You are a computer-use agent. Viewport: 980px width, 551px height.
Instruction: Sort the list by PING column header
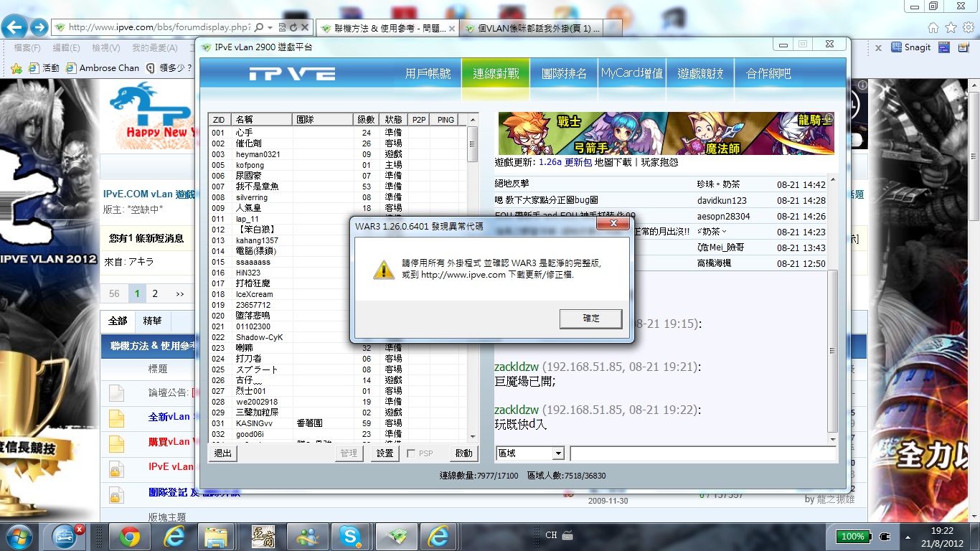(446, 120)
